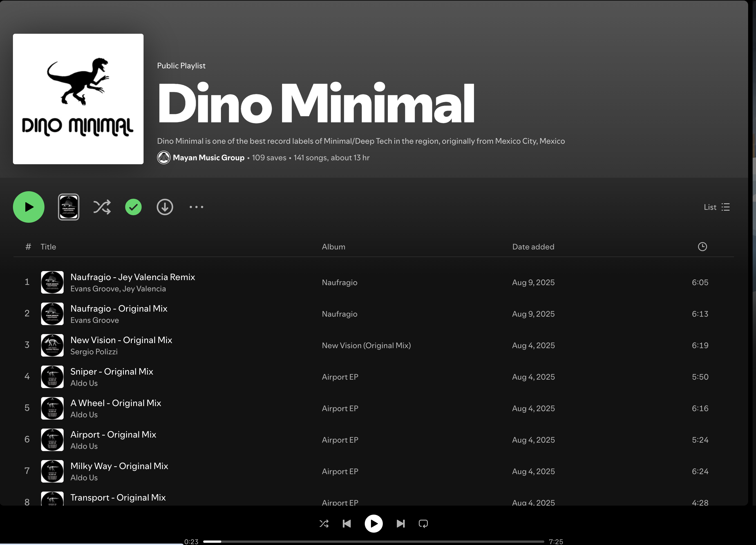Click the clock duration column header
The image size is (756, 545).
(x=702, y=247)
